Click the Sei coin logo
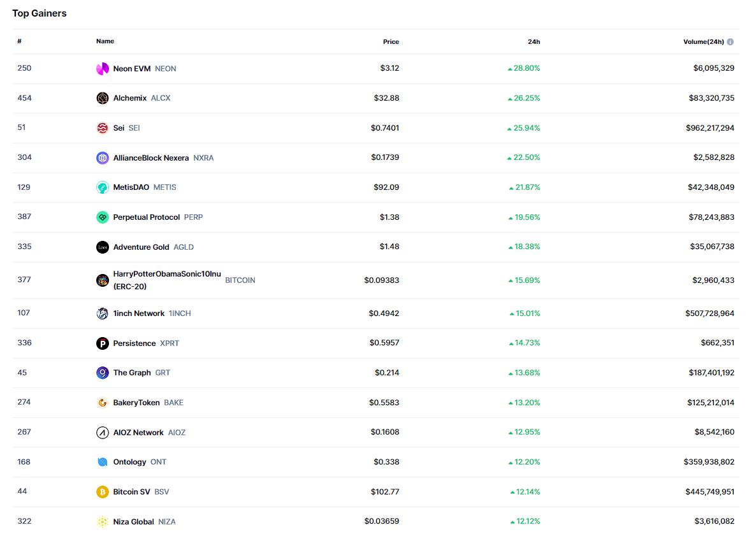 (x=103, y=128)
